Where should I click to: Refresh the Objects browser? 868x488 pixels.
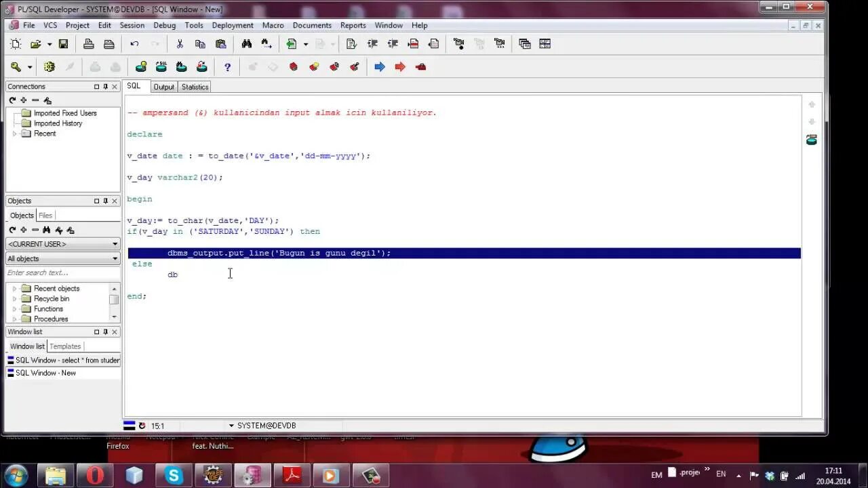(x=12, y=230)
